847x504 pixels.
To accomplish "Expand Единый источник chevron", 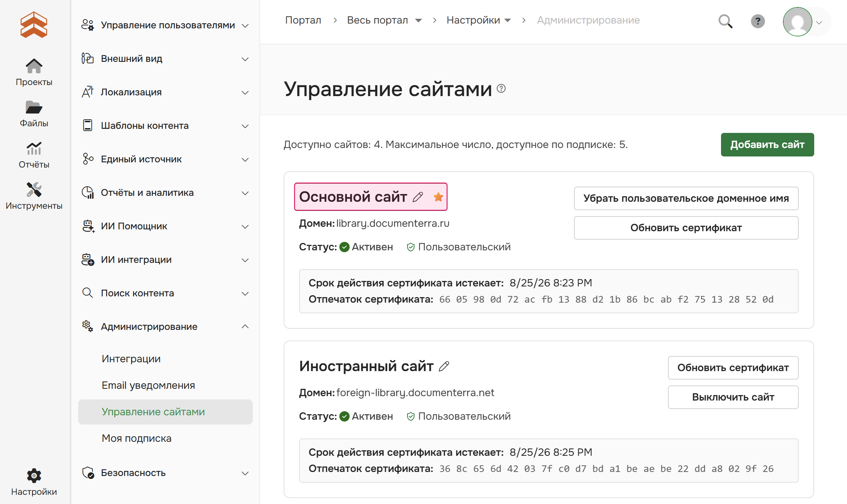I will [245, 159].
